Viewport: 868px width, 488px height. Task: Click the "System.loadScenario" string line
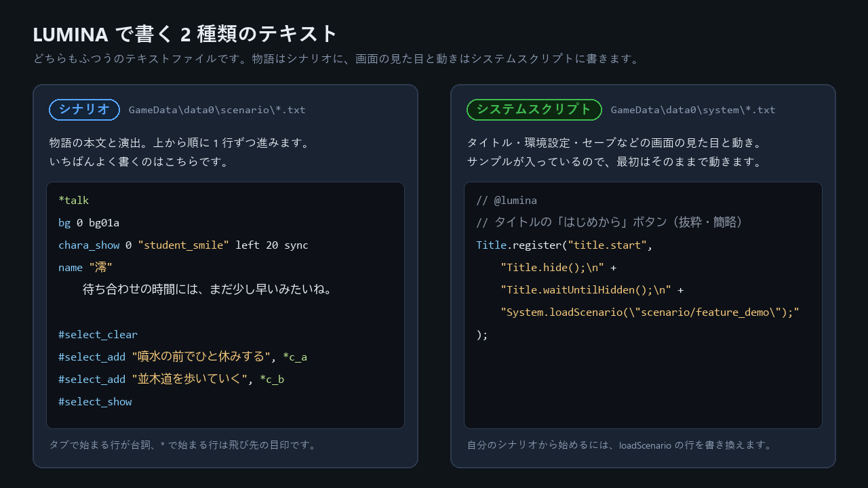coord(650,312)
